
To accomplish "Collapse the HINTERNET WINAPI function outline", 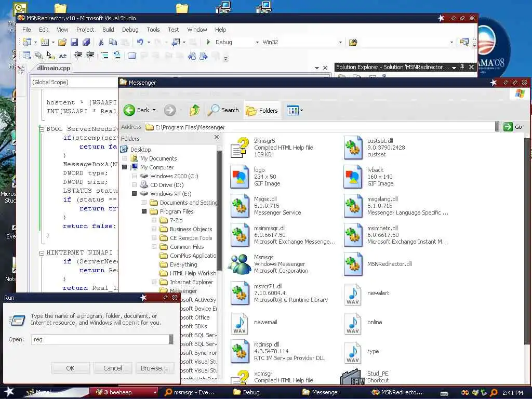I will click(x=42, y=253).
